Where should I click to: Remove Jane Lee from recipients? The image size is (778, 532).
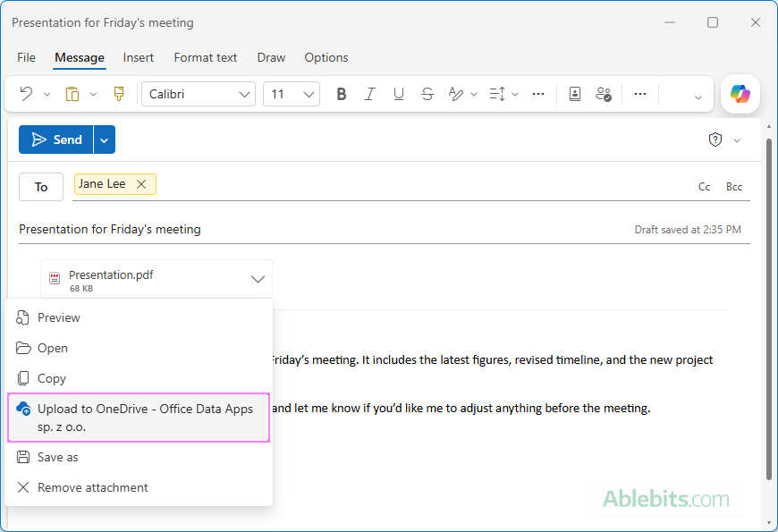[x=141, y=184]
